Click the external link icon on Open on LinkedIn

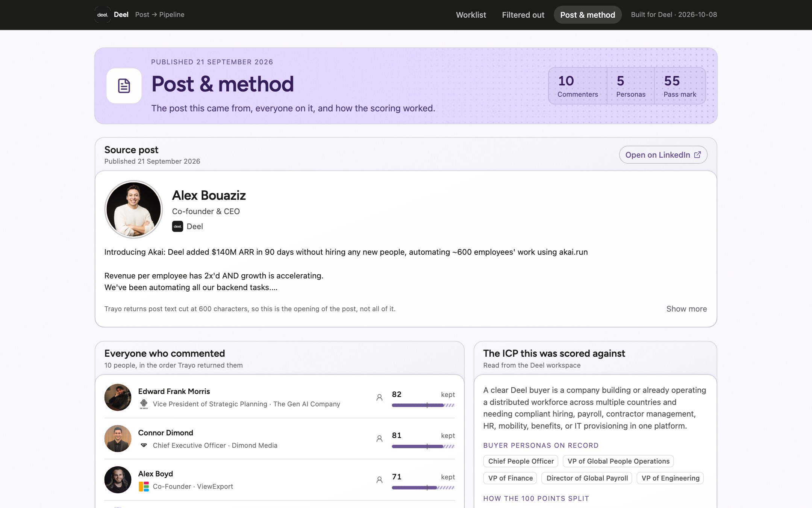[x=697, y=155]
